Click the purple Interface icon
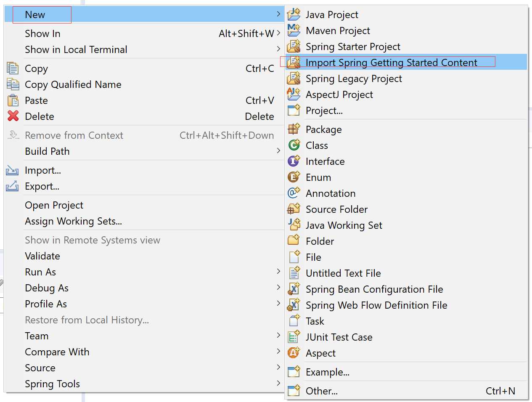 [x=294, y=161]
